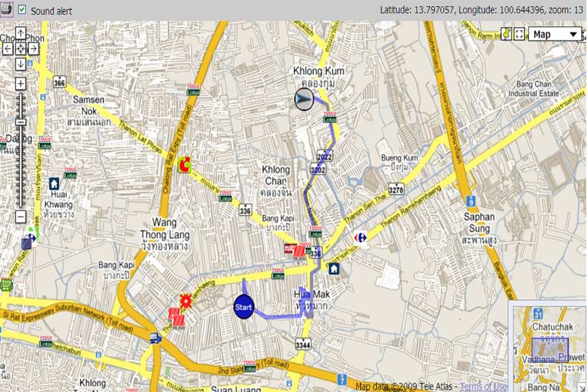Toggle the fullscreen map button
This screenshot has width=588, height=392.
(x=519, y=34)
